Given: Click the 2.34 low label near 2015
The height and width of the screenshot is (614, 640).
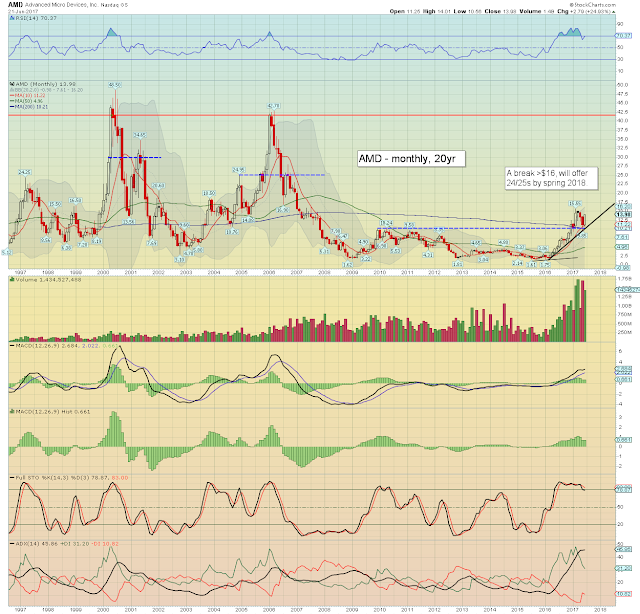Looking at the screenshot, I should click(x=517, y=263).
